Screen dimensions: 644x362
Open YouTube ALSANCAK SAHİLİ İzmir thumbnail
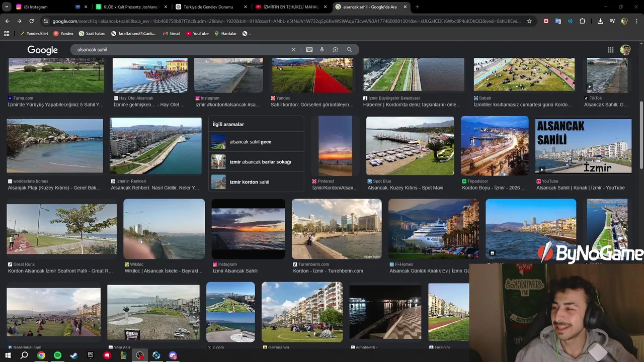click(x=583, y=146)
